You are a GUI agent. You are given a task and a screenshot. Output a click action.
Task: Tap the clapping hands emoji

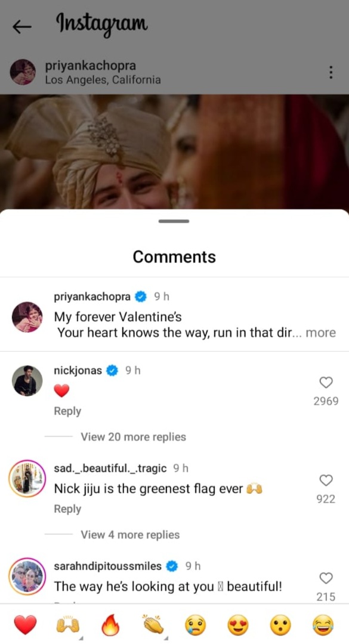click(153, 624)
